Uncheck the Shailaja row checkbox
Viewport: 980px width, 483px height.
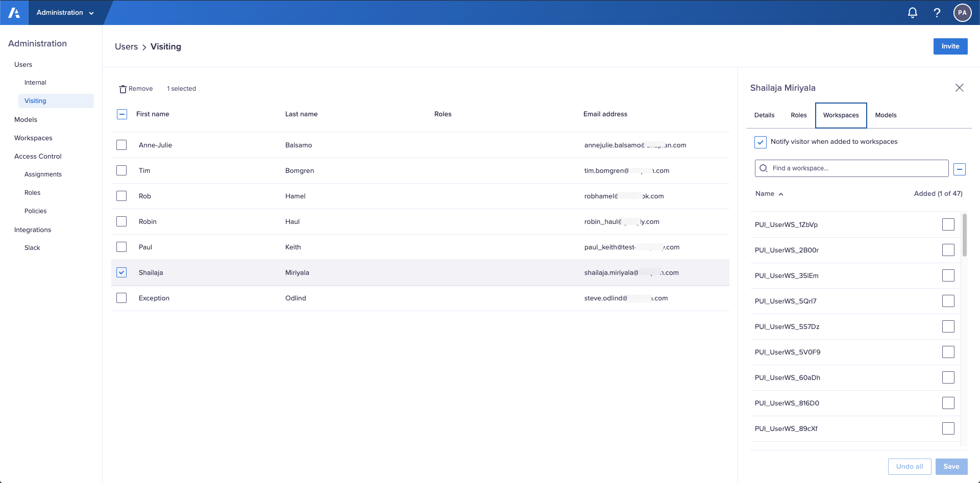121,272
